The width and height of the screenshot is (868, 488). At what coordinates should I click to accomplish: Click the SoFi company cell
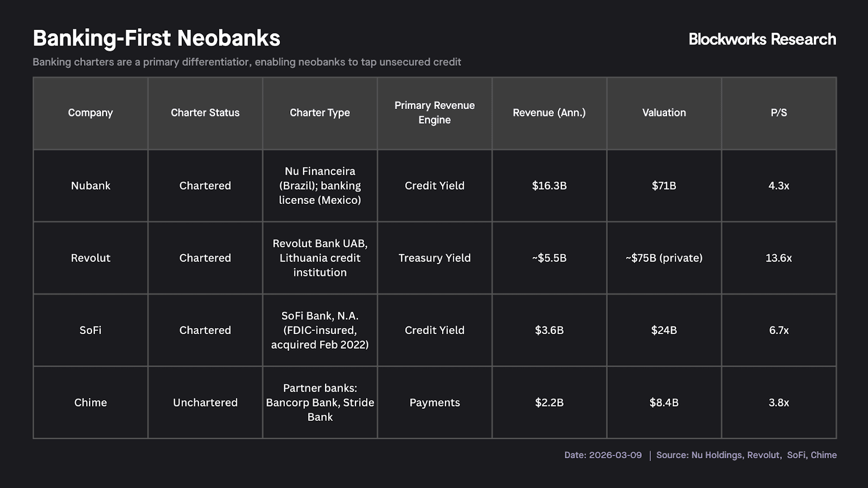pos(91,330)
